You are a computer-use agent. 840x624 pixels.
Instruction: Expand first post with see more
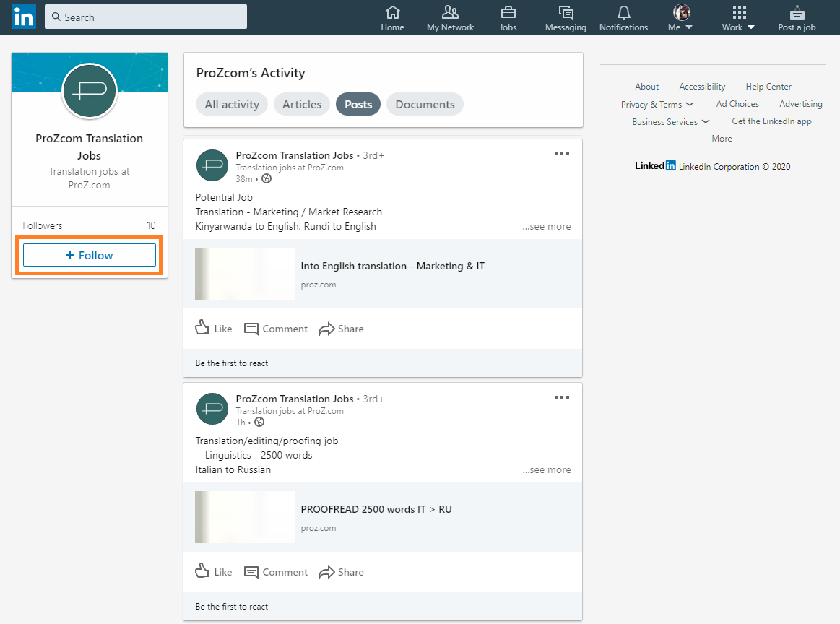pyautogui.click(x=547, y=226)
